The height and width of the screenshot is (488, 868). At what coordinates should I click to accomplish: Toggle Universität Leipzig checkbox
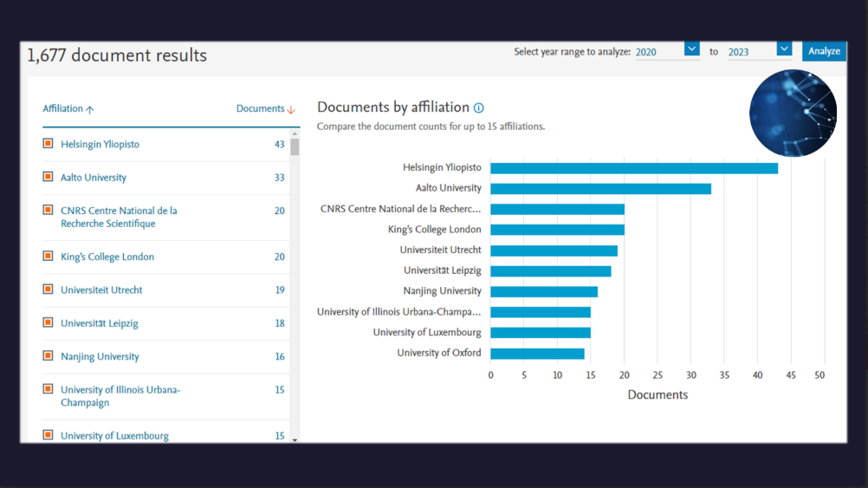tap(49, 322)
